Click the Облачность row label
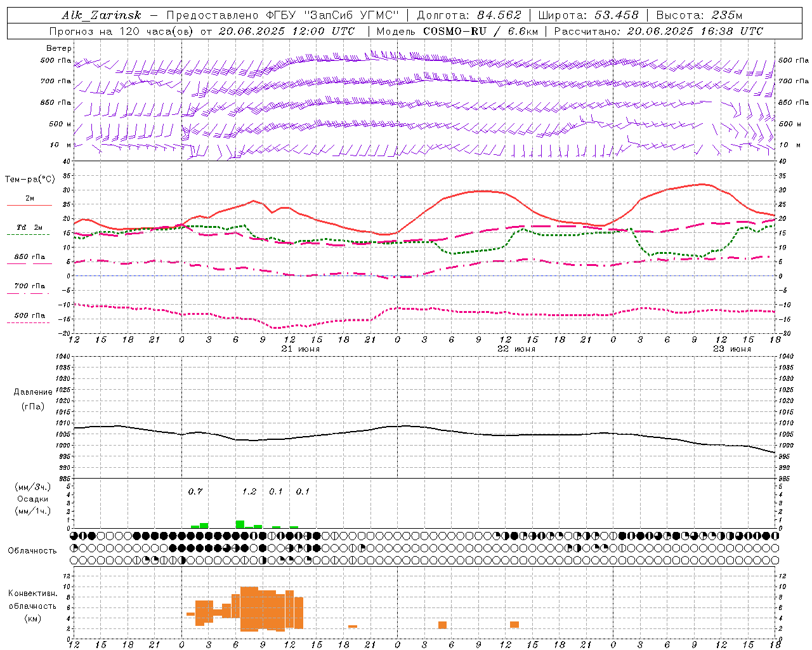Screen dimensions: 812x650 point(32,550)
